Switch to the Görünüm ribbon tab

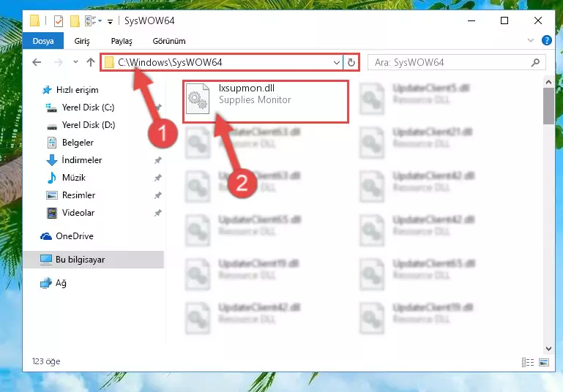(169, 41)
